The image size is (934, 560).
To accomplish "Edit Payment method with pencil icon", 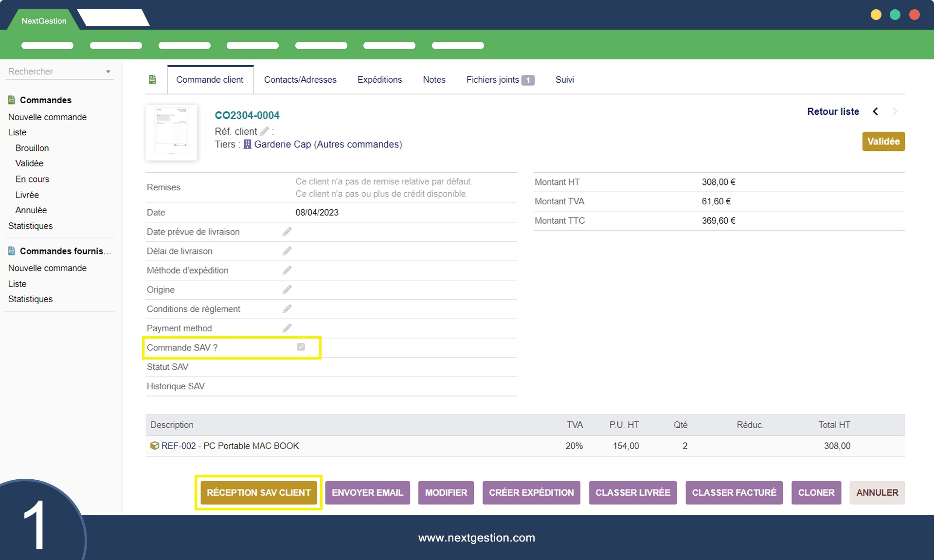I will pos(287,328).
